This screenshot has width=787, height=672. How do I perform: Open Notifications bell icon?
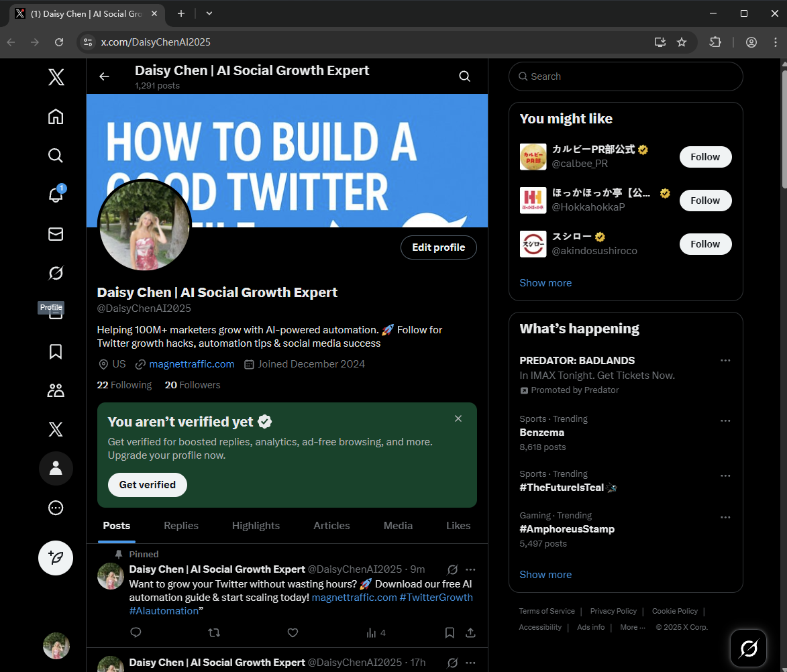(56, 195)
